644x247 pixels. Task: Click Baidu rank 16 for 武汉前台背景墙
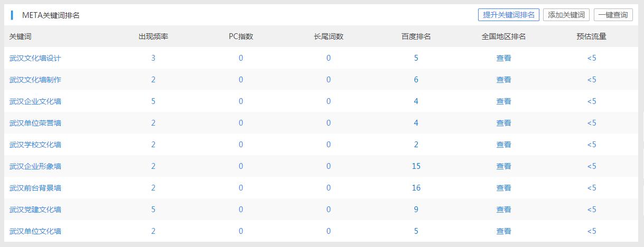coord(416,188)
